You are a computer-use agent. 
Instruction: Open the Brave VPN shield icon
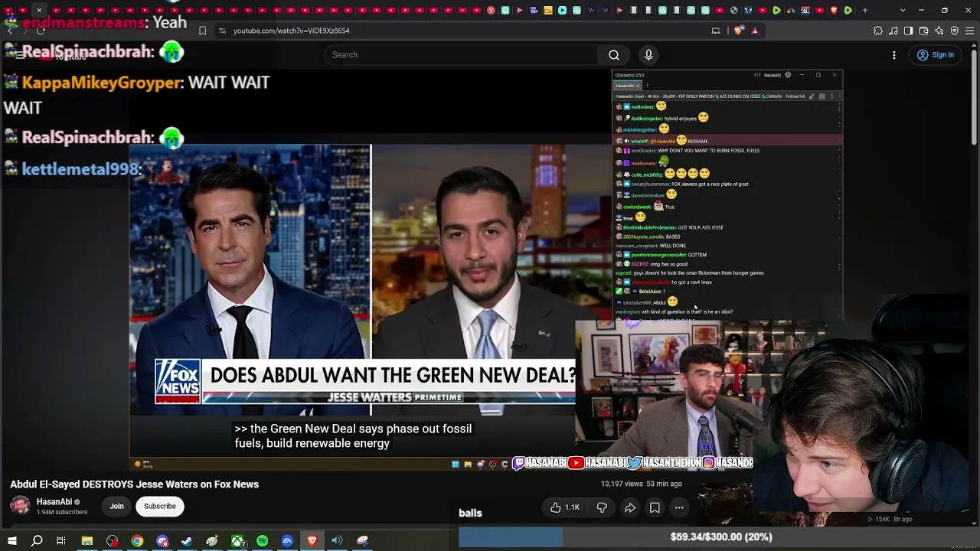955,31
